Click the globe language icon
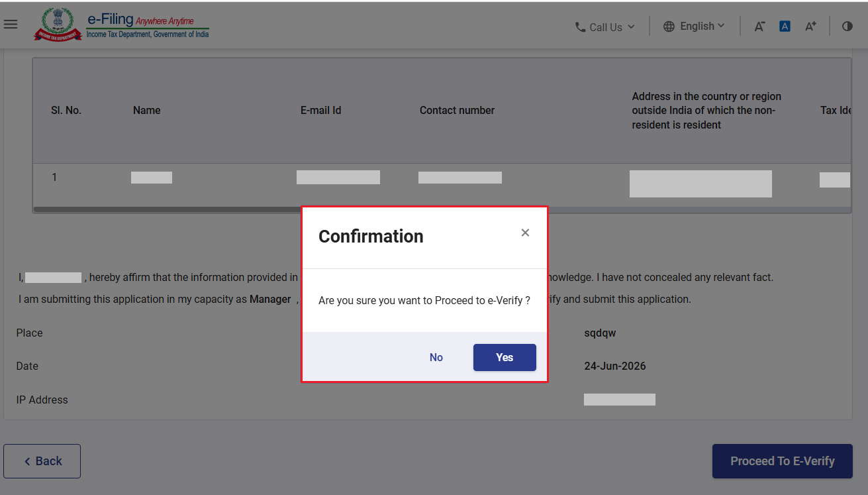Viewport: 868px width, 495px height. click(669, 27)
